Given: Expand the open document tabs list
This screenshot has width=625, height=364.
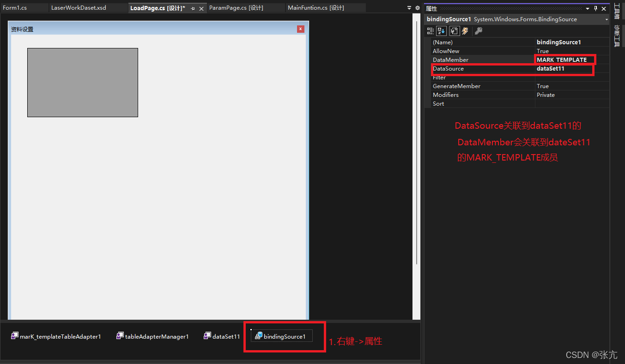Looking at the screenshot, I should 409,8.
